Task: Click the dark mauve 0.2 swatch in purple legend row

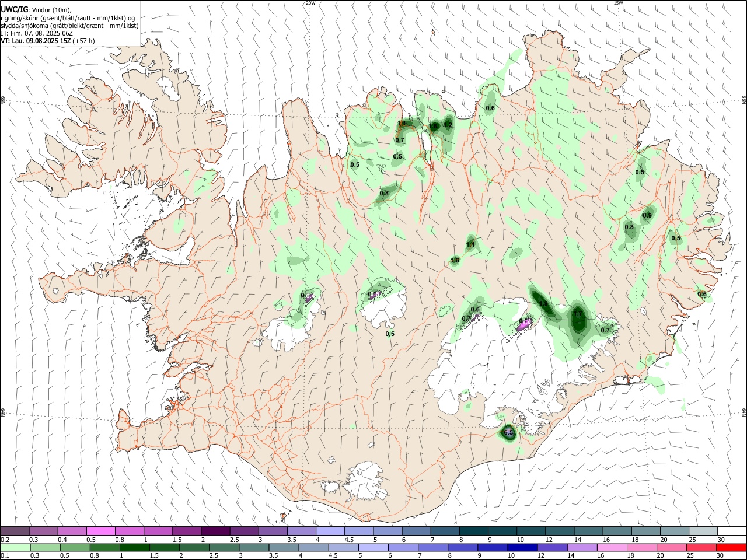Action: pyautogui.click(x=15, y=531)
